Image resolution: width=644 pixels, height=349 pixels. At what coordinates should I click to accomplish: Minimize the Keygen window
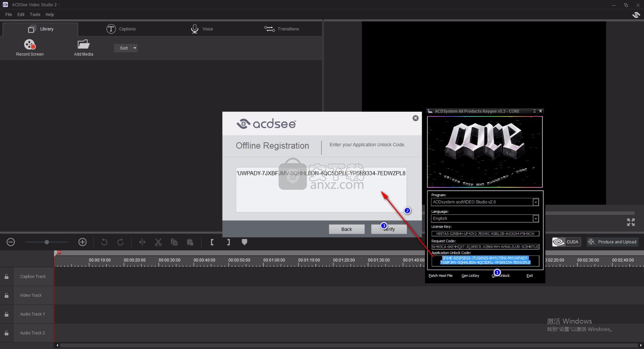click(534, 111)
